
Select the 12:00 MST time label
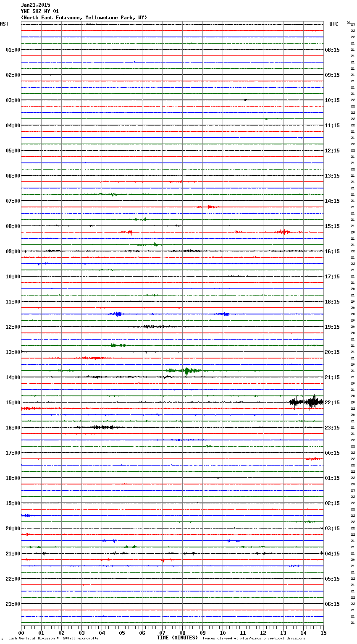tap(13, 327)
